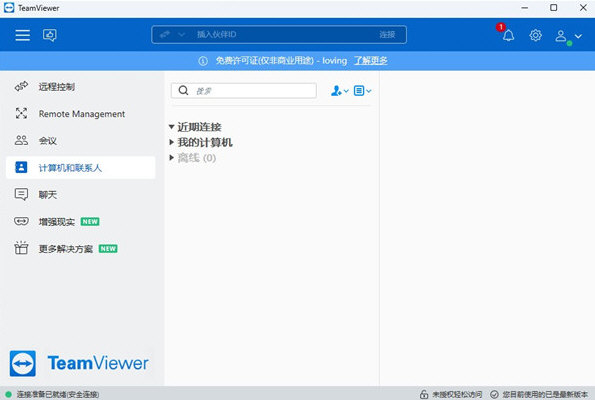Collapse the 近期连接 group
595x400 pixels.
tap(172, 127)
